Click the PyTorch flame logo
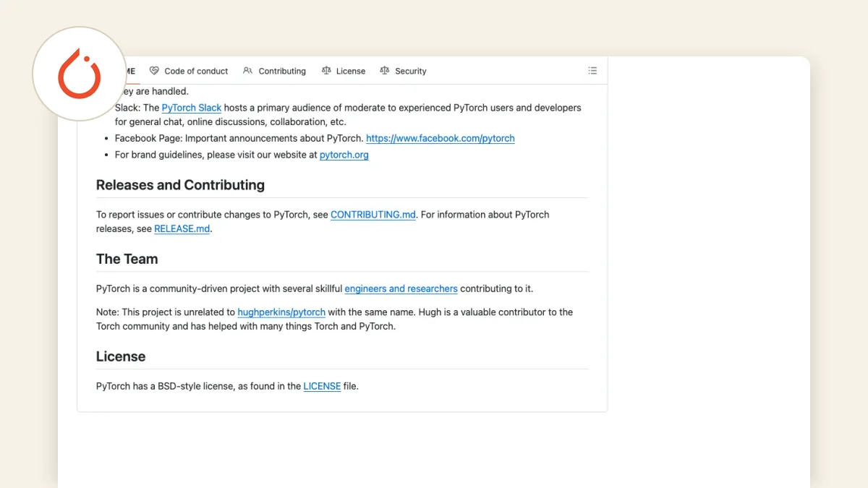 80,74
